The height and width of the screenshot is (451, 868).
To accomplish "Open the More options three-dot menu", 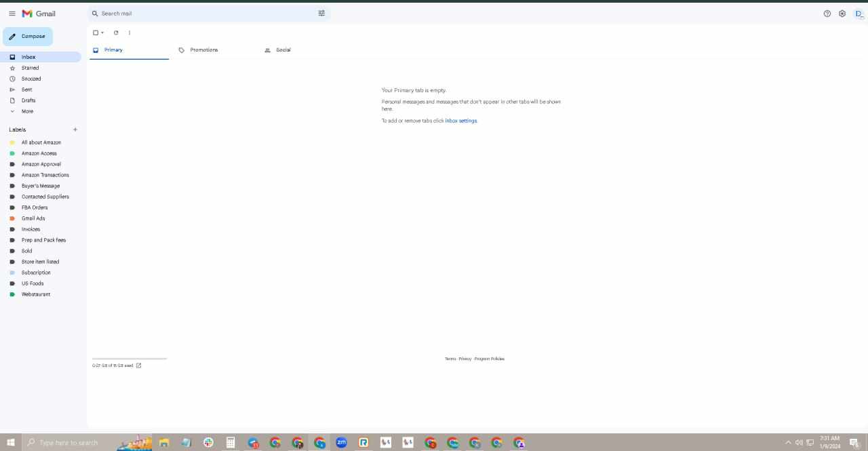I will [130, 33].
